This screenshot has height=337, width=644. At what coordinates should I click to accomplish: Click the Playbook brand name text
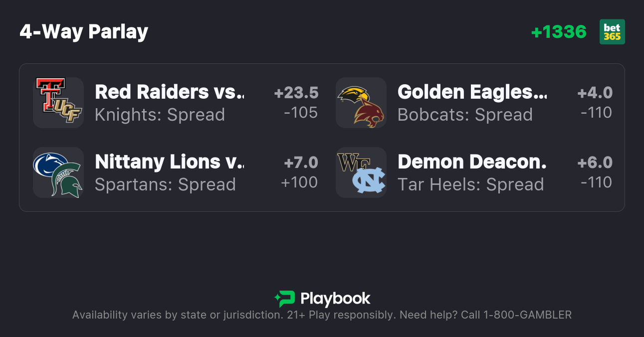coord(335,299)
